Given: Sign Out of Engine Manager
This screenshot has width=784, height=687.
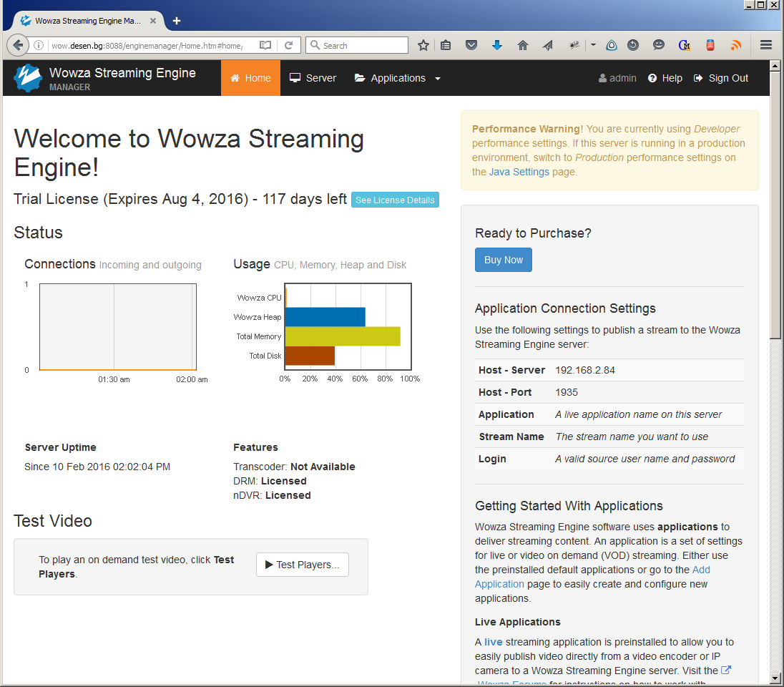Looking at the screenshot, I should tap(721, 78).
